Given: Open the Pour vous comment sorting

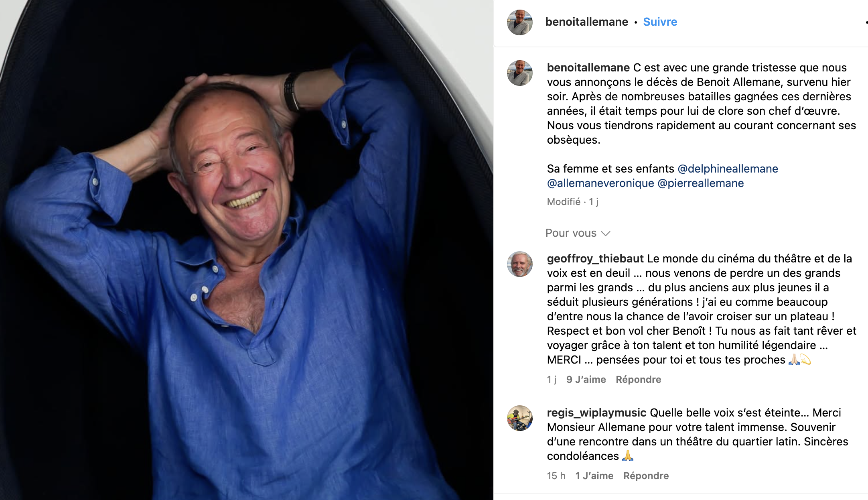Looking at the screenshot, I should click(x=578, y=233).
